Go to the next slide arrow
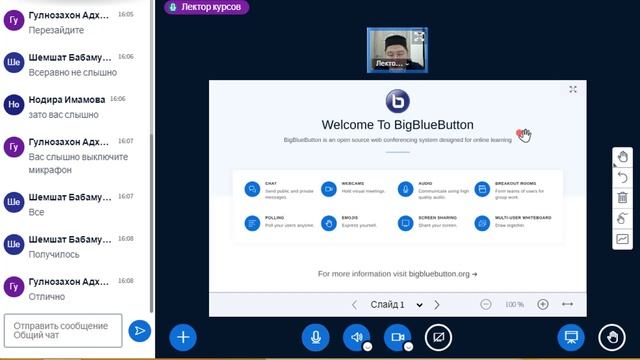The width and height of the screenshot is (640, 360). 437,304
